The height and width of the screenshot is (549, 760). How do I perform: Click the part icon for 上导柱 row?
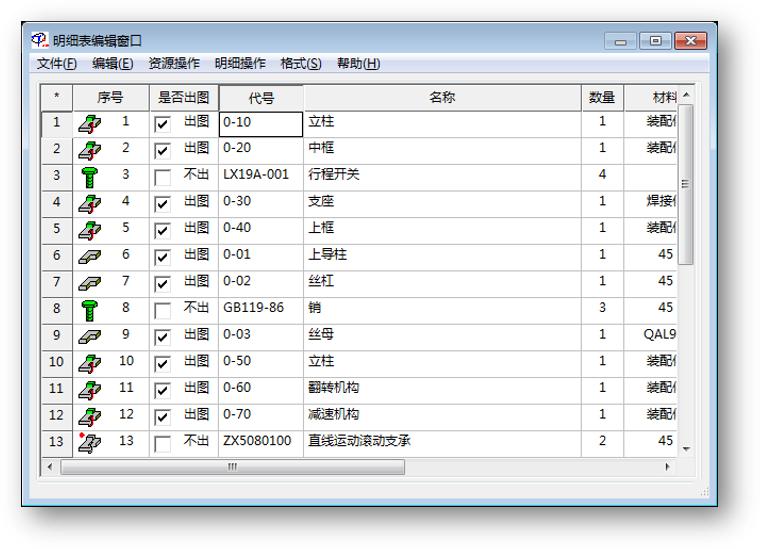[x=90, y=256]
